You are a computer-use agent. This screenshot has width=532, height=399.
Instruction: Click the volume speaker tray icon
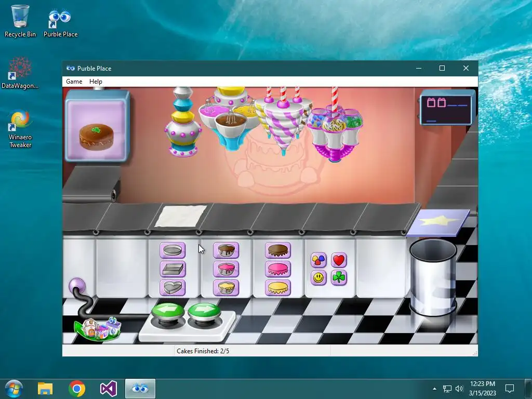(x=459, y=389)
